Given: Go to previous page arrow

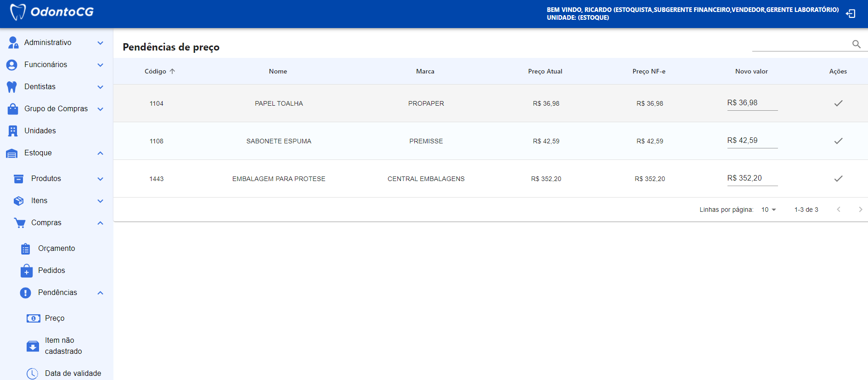Looking at the screenshot, I should (839, 210).
